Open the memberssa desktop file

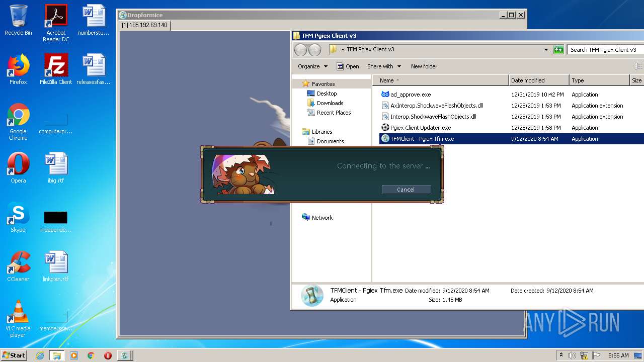56,320
